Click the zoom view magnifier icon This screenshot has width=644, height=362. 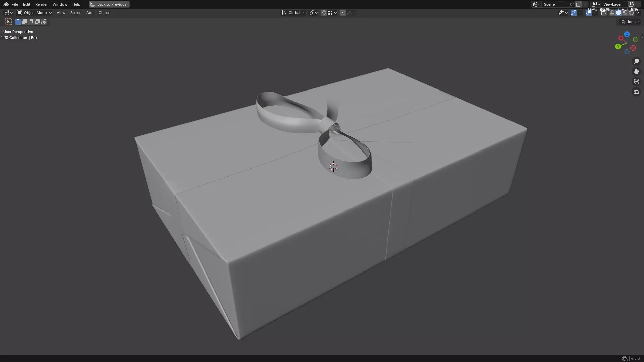[x=636, y=61]
